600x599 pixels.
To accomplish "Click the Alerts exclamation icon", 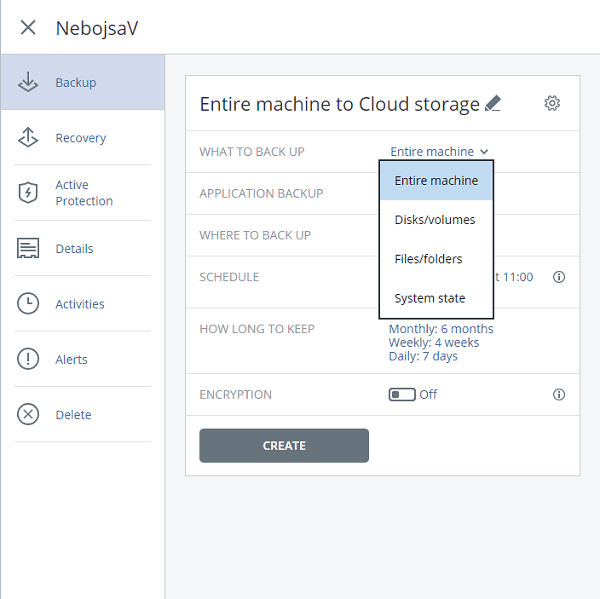I will [x=28, y=359].
